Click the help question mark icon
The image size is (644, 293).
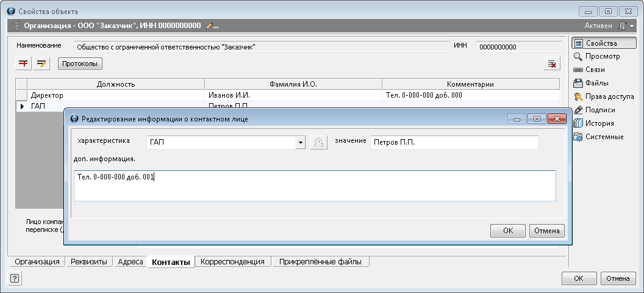click(x=15, y=278)
